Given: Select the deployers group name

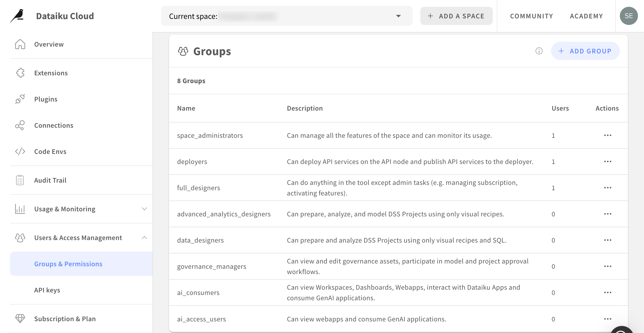Looking at the screenshot, I should click(x=192, y=162).
